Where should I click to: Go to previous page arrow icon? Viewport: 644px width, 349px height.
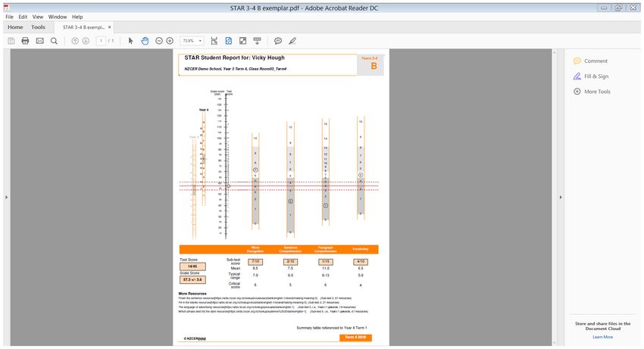click(x=75, y=41)
